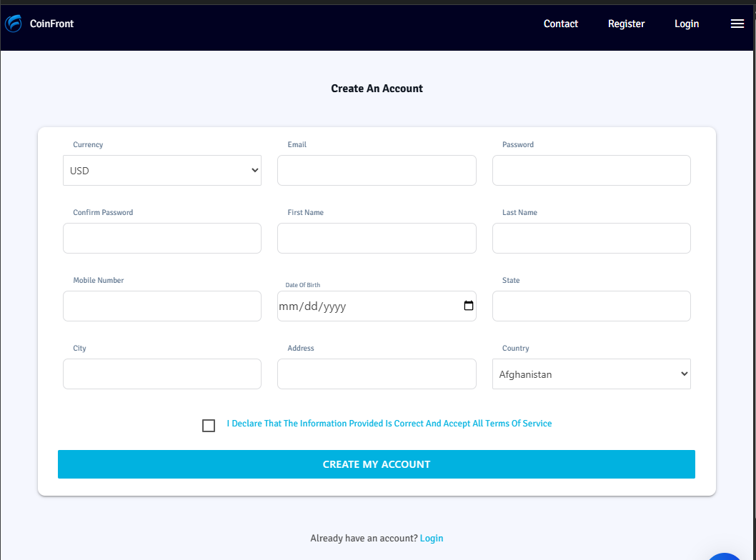
Task: Click the Confirm Password field
Action: pos(161,238)
